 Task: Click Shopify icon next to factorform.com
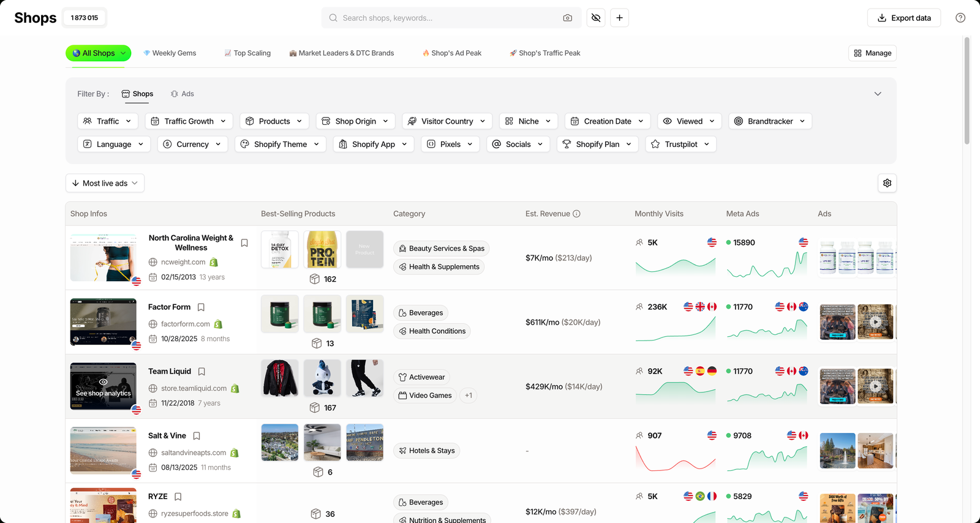(218, 324)
